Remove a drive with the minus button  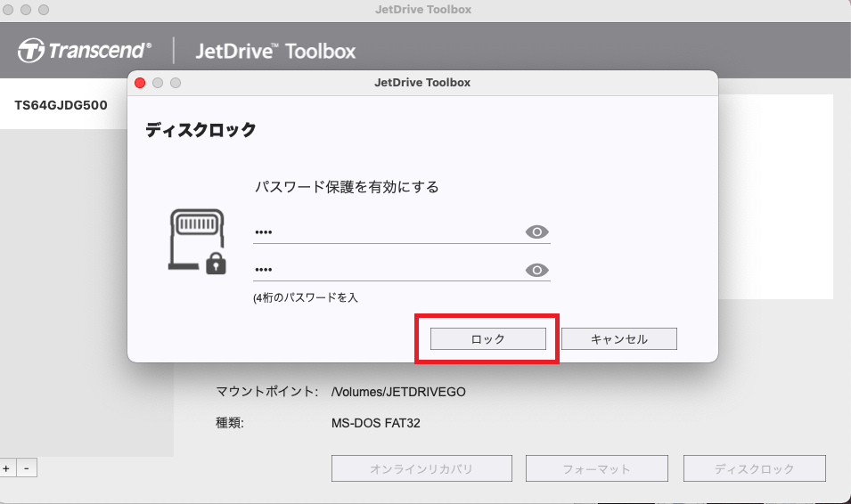coord(27,468)
